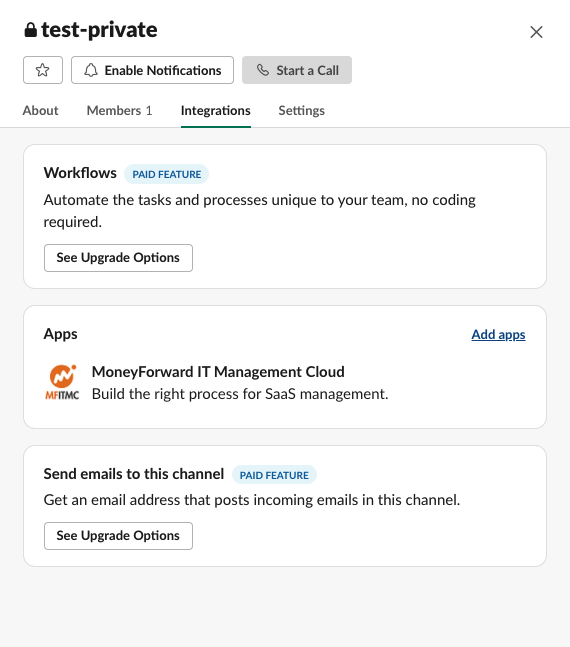The width and height of the screenshot is (570, 647).
Task: Go to the Settings tab
Action: coord(301,111)
